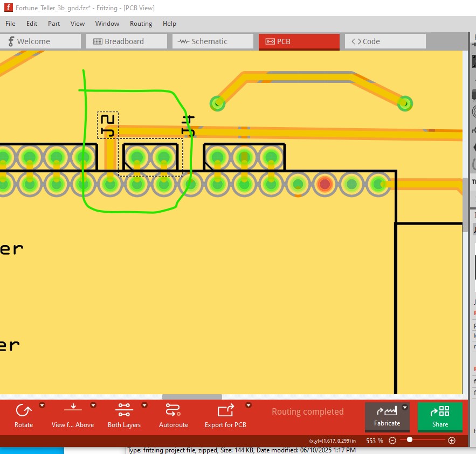
Task: Open the Rotate options dropdown arrow
Action: click(42, 405)
